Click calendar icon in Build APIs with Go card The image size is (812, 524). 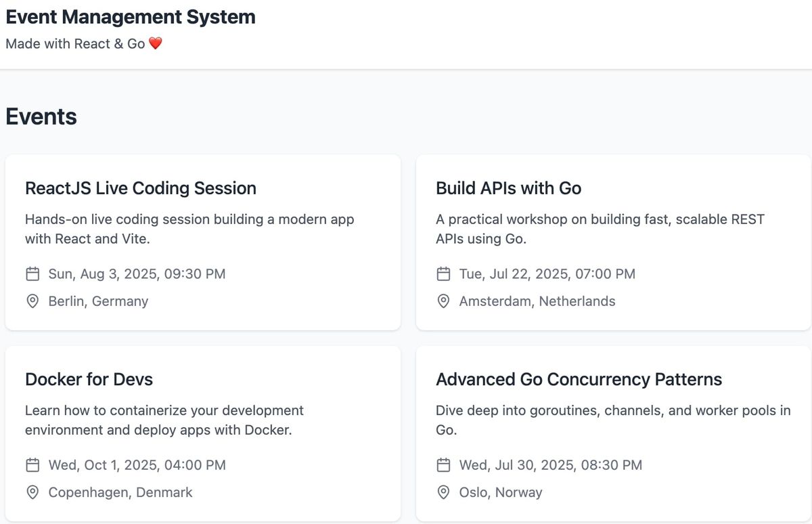pos(443,274)
